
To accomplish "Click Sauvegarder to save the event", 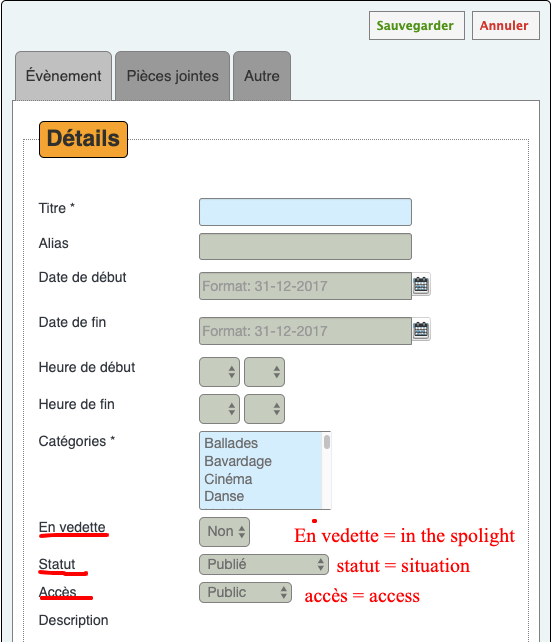I will (x=417, y=25).
